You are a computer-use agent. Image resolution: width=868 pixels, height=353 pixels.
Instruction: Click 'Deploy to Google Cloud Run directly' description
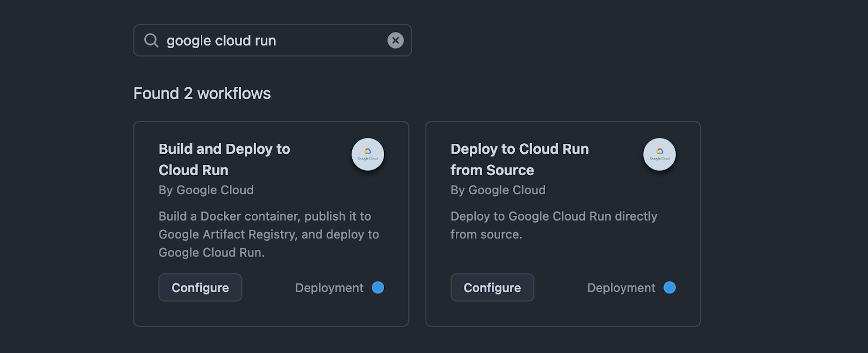pos(553,225)
